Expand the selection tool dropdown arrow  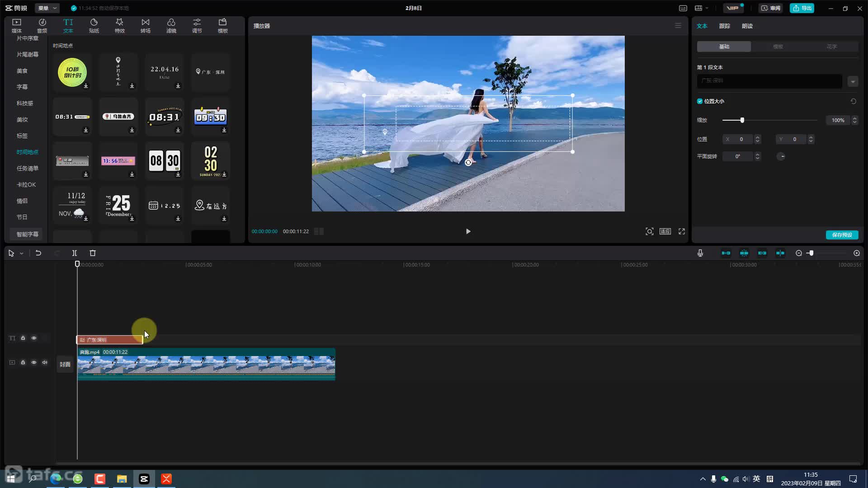[21, 253]
